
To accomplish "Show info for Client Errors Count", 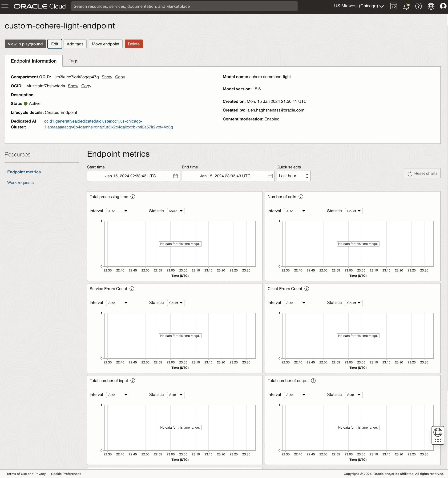I will pyautogui.click(x=307, y=289).
